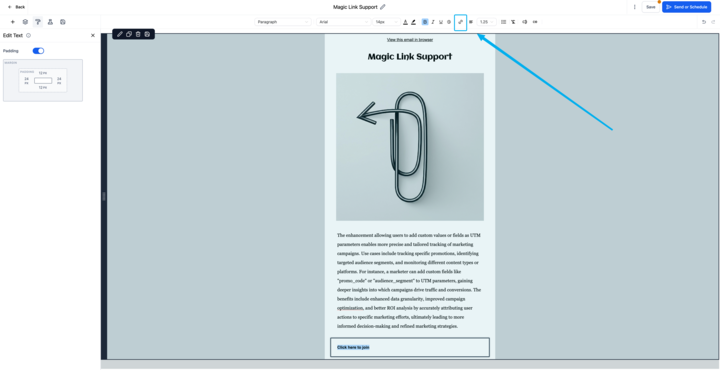The width and height of the screenshot is (720, 370).
Task: Save the email template
Action: point(651,7)
